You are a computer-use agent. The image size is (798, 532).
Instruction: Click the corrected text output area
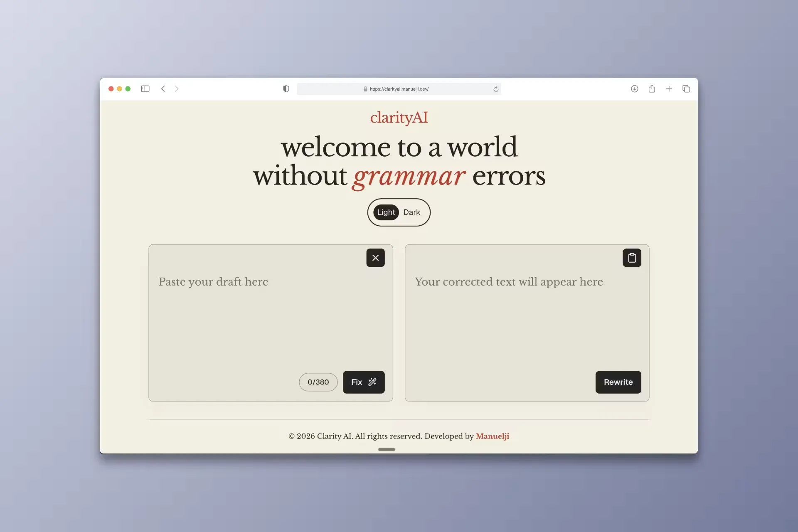527,323
